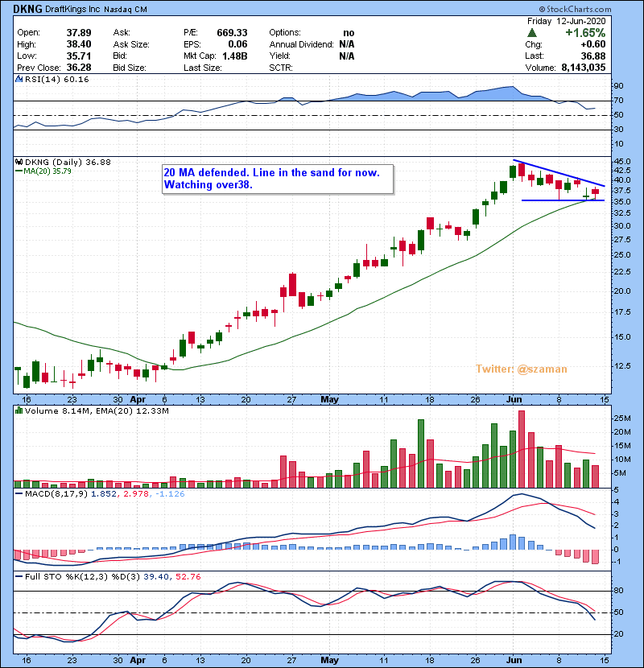Click the 25M label on the volume axis
Screen dimensions: 644x668
[621, 419]
